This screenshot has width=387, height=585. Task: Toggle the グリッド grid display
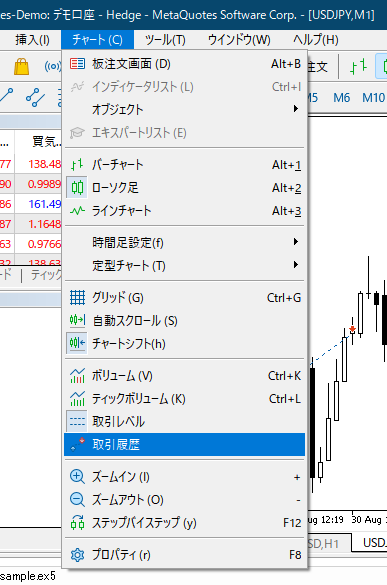pos(185,298)
